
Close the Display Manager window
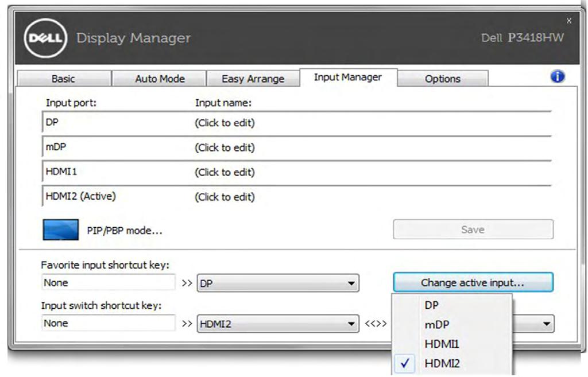(x=569, y=21)
